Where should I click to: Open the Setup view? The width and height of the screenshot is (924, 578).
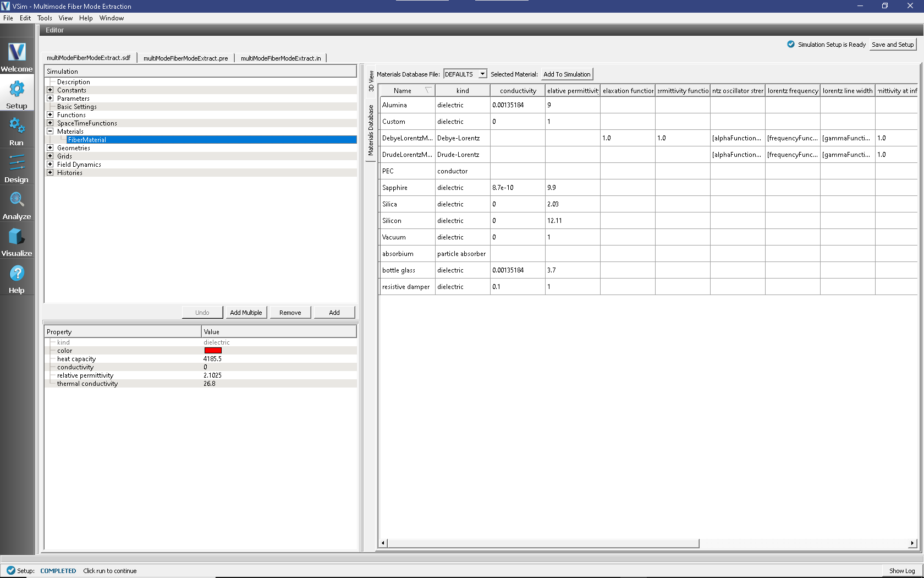[x=16, y=94]
